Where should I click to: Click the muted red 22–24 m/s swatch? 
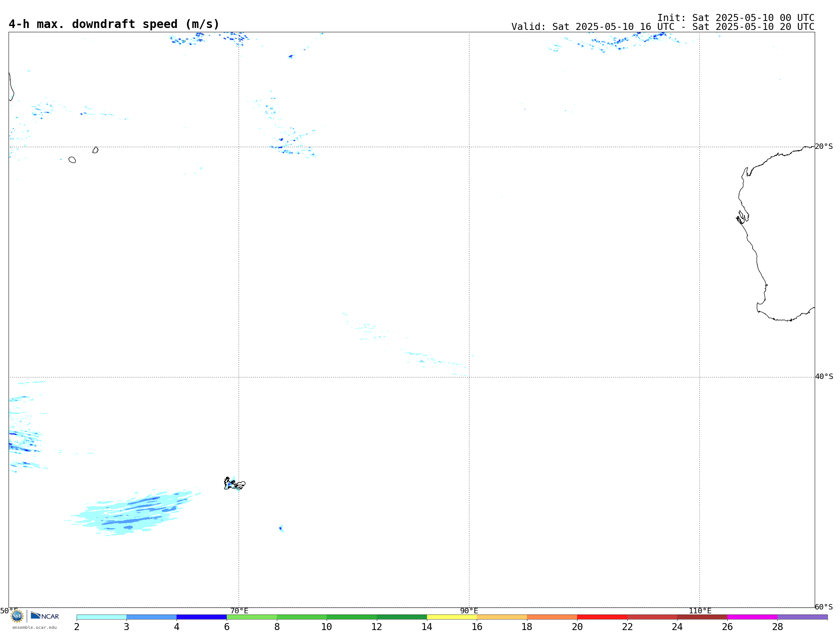[x=652, y=617]
